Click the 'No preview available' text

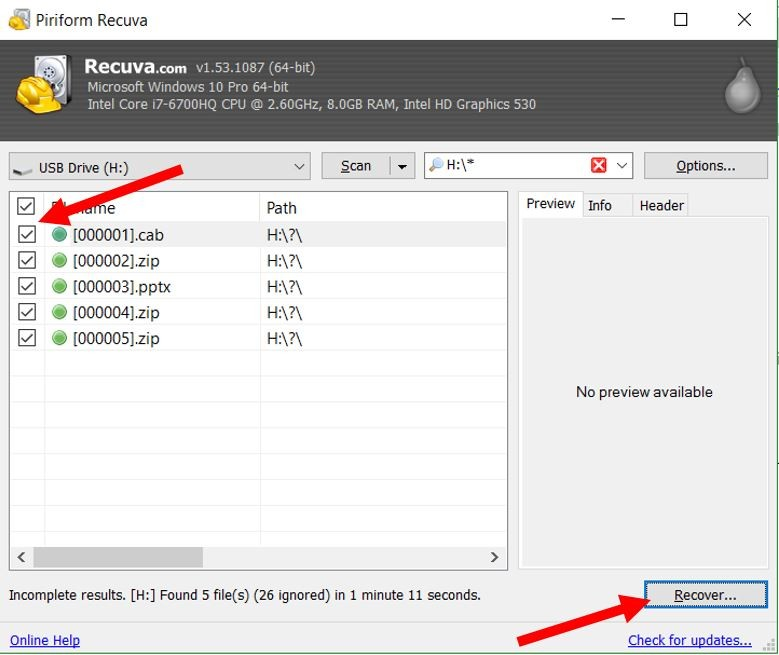click(644, 392)
